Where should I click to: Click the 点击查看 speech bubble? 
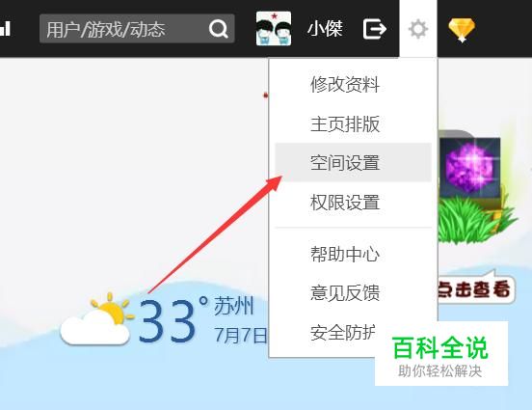(x=475, y=289)
